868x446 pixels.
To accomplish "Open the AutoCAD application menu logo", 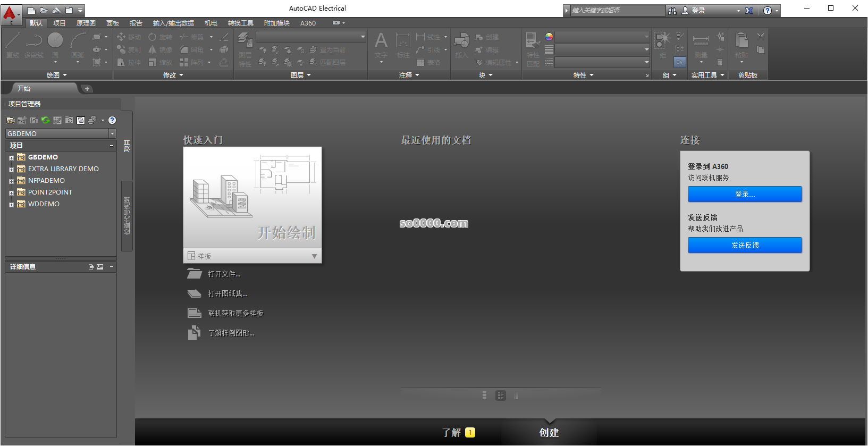I will point(11,15).
